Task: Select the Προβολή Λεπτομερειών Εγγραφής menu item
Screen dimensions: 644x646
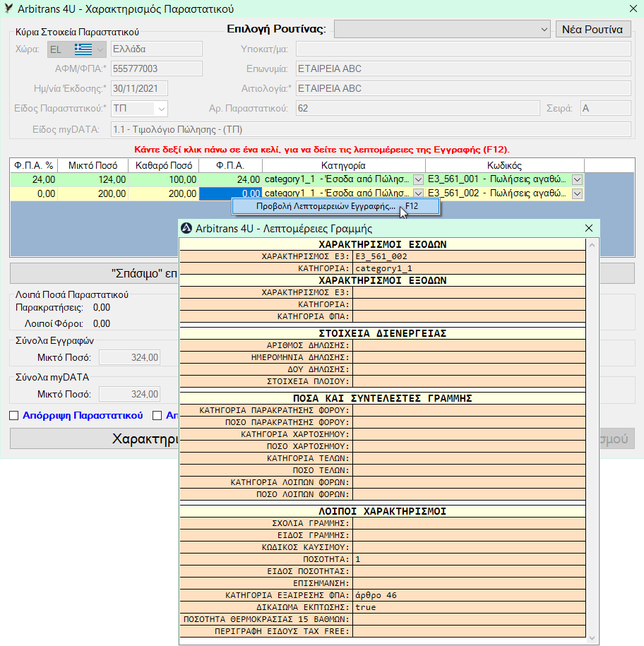Action: pyautogui.click(x=336, y=206)
